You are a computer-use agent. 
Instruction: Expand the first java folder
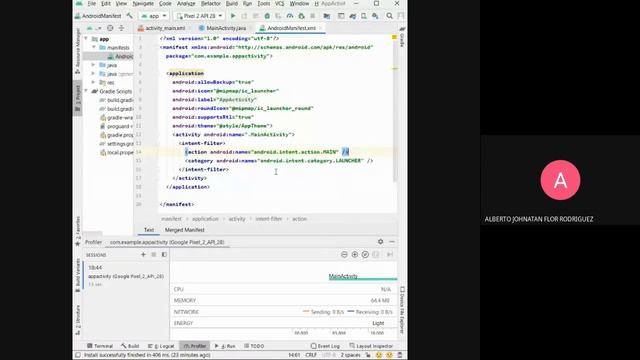(x=93, y=65)
